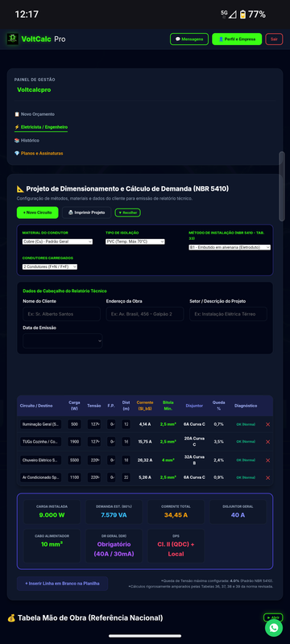Open the VoltCalc Pro logo icon
Viewport: 290px width, 644px height.
[x=13, y=39]
